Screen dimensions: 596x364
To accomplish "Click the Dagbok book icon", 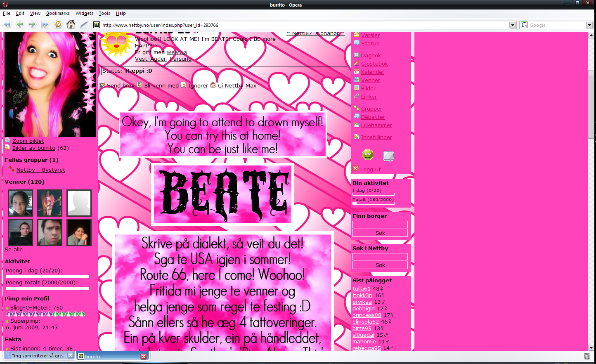I will pyautogui.click(x=357, y=55).
